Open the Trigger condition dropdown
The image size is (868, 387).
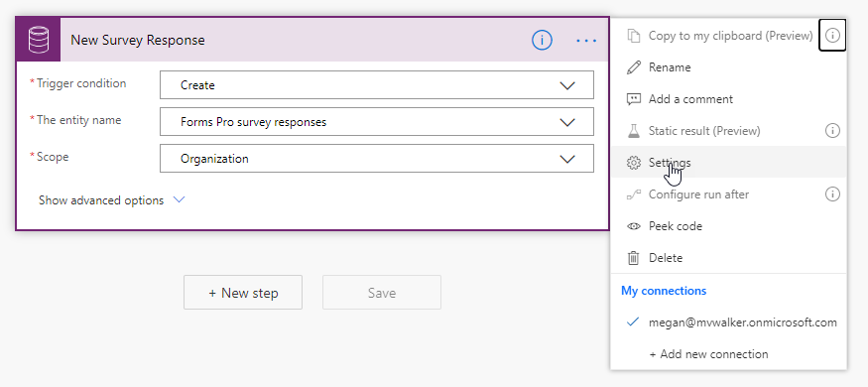(x=376, y=85)
